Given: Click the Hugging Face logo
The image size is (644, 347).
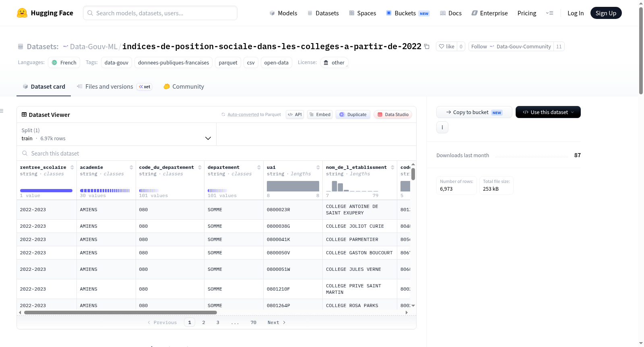Looking at the screenshot, I should tap(45, 13).
